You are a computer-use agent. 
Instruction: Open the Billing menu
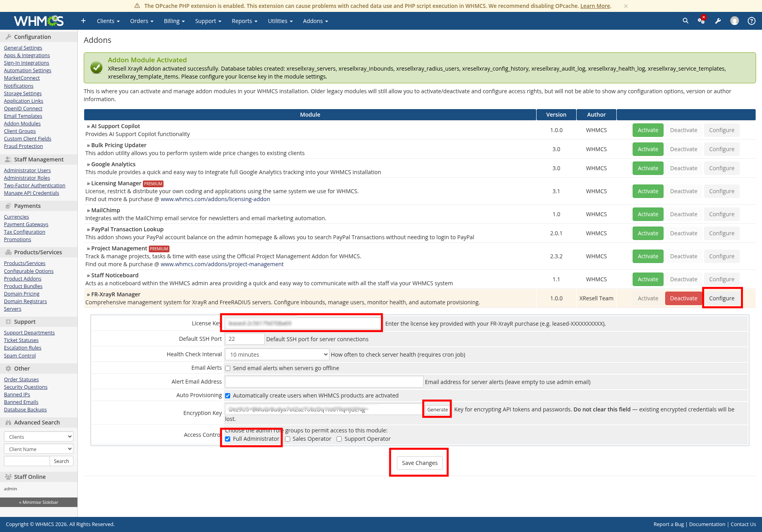tap(174, 21)
